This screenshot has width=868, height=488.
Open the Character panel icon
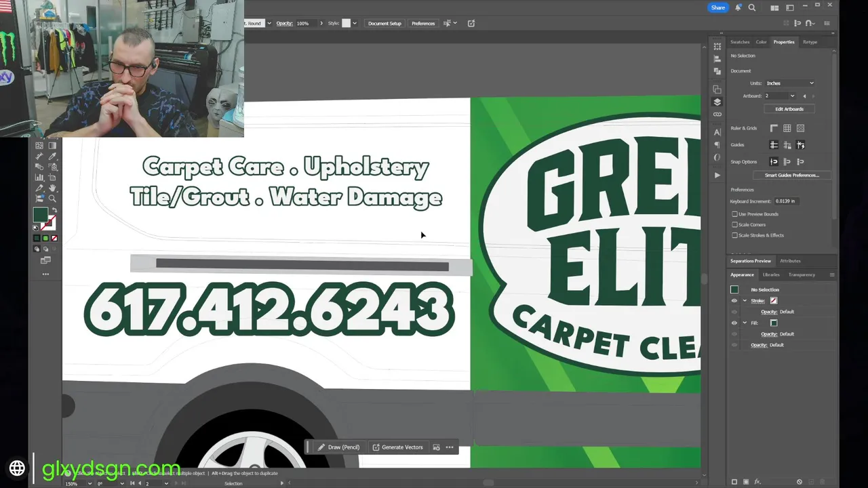(x=717, y=132)
